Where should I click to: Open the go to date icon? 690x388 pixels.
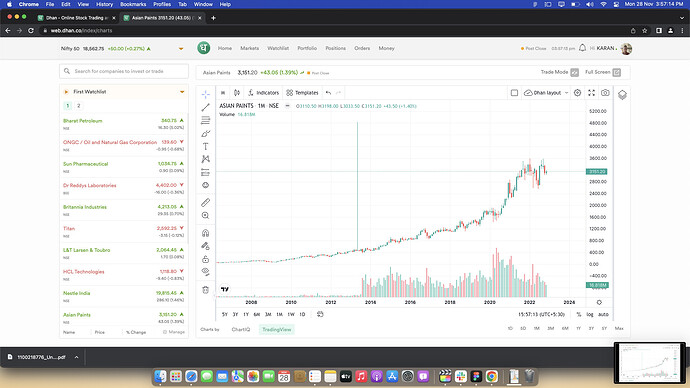pyautogui.click(x=320, y=314)
